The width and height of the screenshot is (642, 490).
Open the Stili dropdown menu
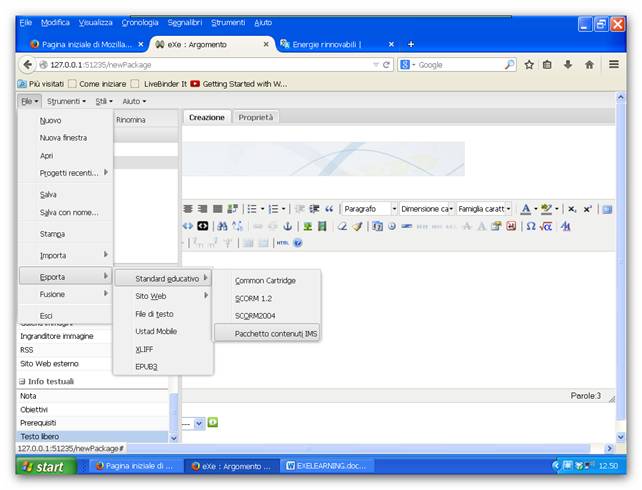[104, 101]
